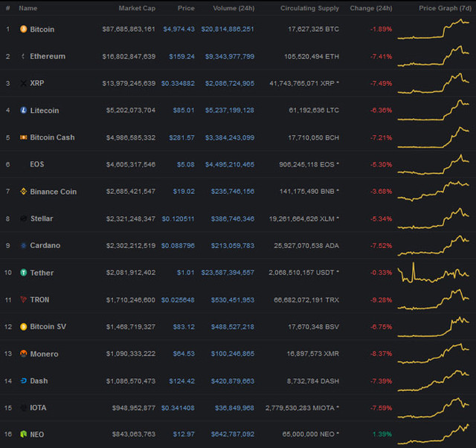The width and height of the screenshot is (476, 448).
Task: Select EOS supply 906,245,118 EOS
Action: pos(306,164)
